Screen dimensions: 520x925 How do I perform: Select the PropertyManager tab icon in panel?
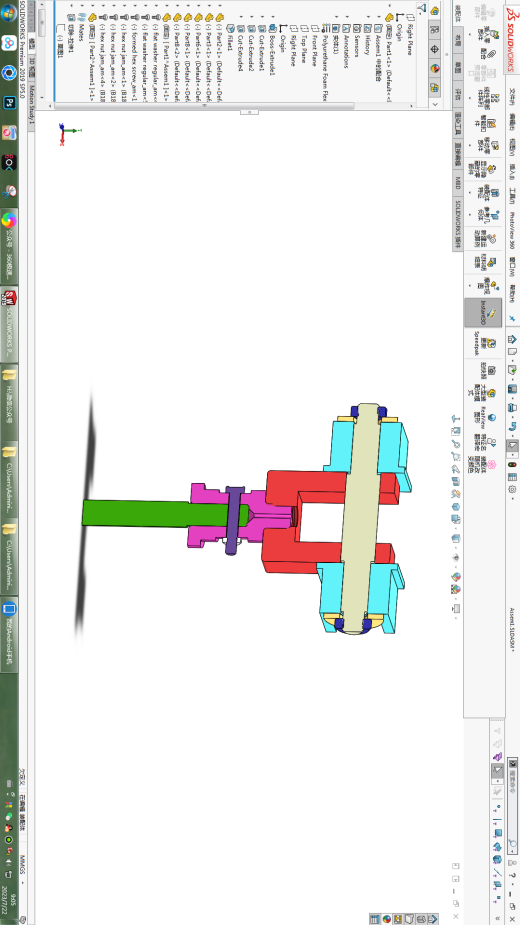(x=435, y=29)
